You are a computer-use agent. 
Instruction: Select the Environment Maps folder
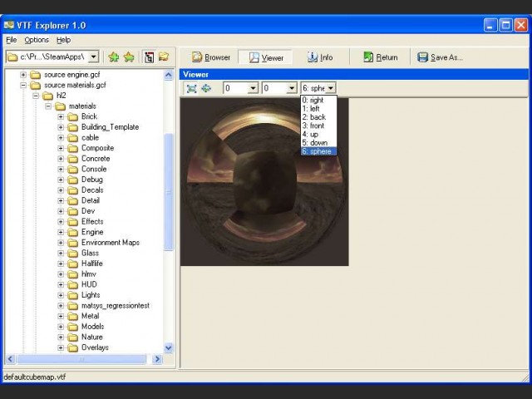click(111, 243)
